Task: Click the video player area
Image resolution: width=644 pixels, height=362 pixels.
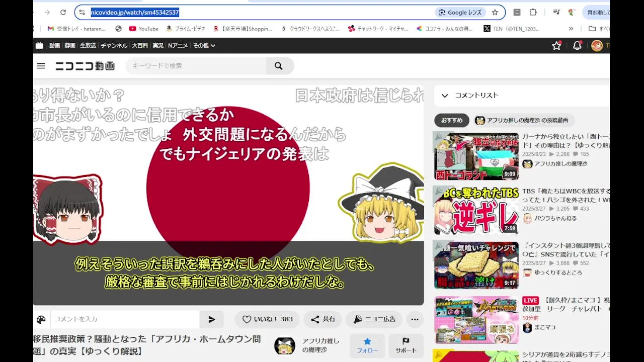Action: tap(228, 195)
